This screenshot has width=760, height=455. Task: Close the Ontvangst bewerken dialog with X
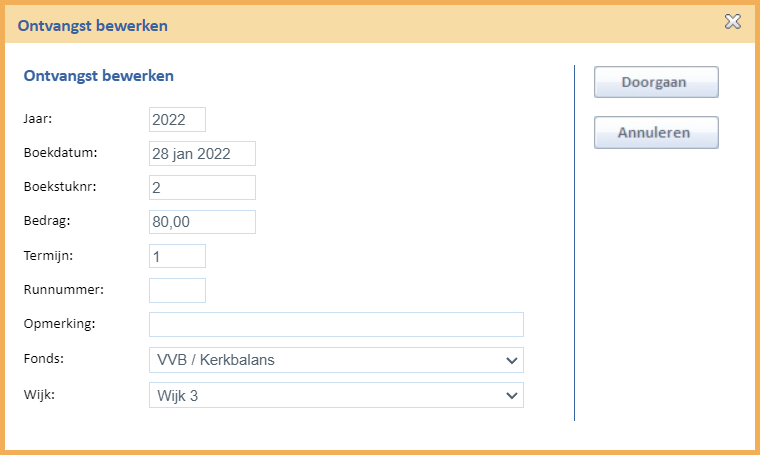(x=732, y=22)
